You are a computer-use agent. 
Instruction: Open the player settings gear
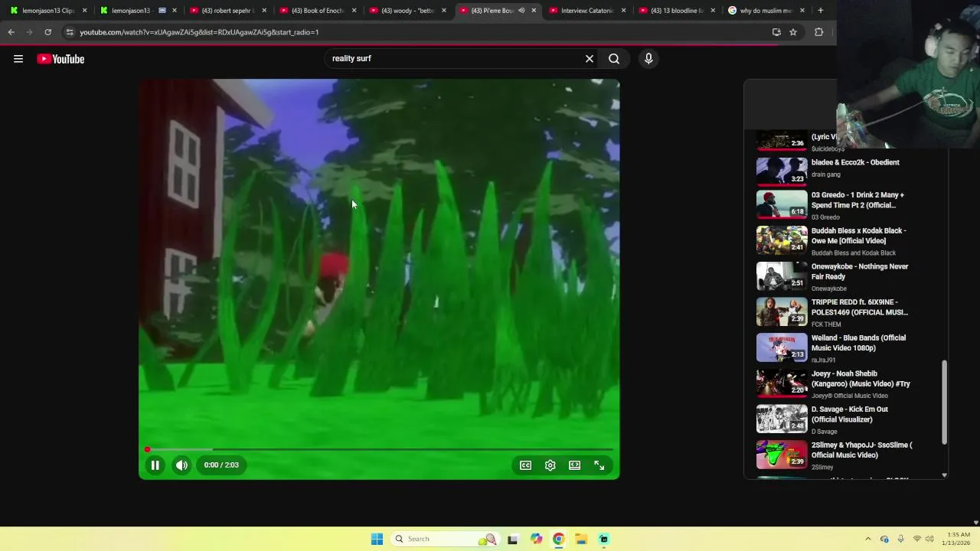[x=550, y=465]
